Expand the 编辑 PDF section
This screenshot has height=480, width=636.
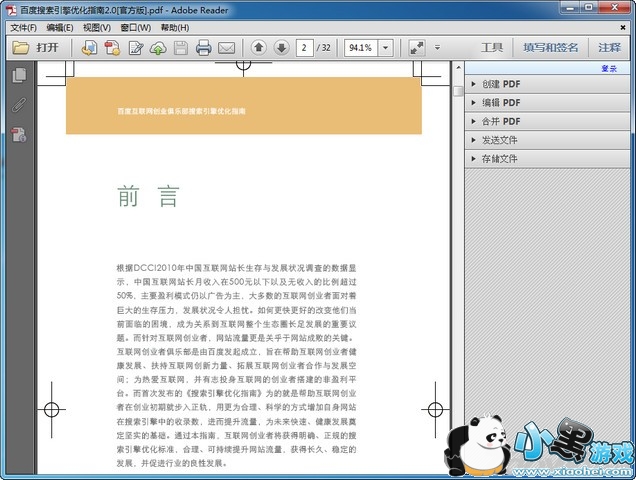click(500, 102)
